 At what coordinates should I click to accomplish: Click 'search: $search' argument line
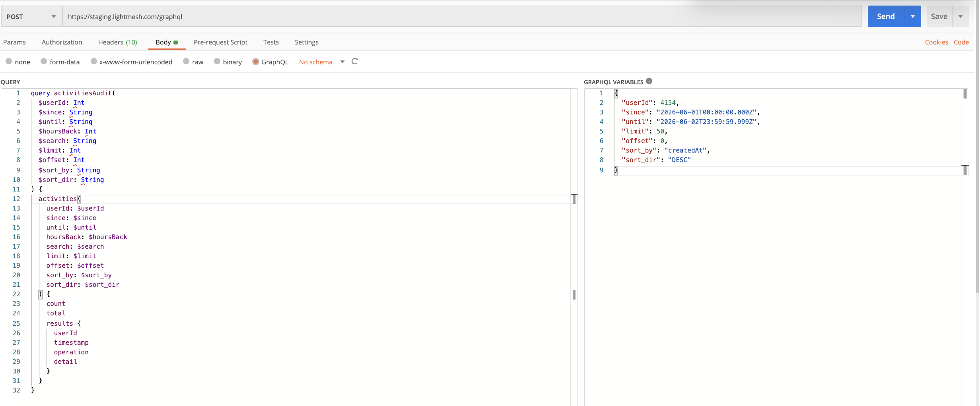(x=75, y=246)
